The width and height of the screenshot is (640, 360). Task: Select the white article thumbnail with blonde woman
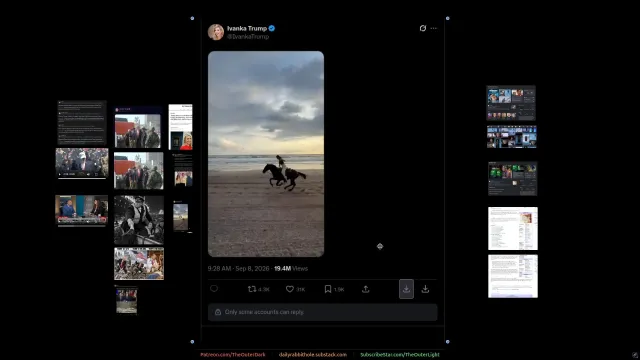point(180,127)
